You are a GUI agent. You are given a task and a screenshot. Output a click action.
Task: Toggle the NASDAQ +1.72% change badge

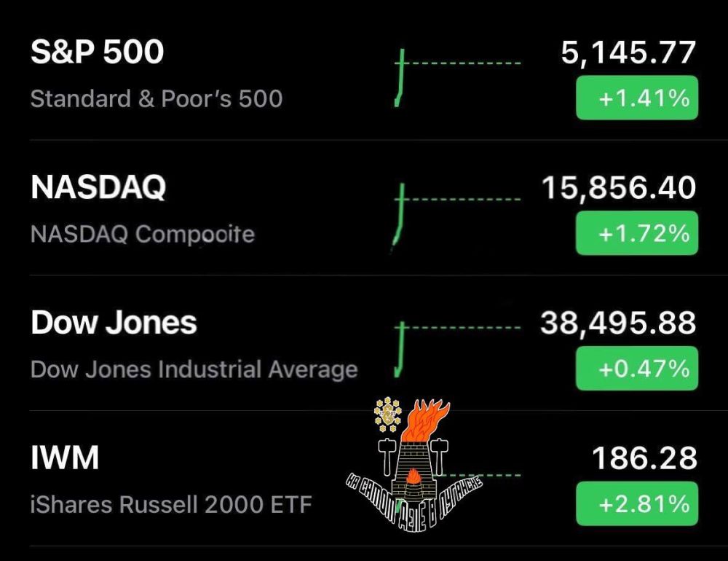coord(636,233)
